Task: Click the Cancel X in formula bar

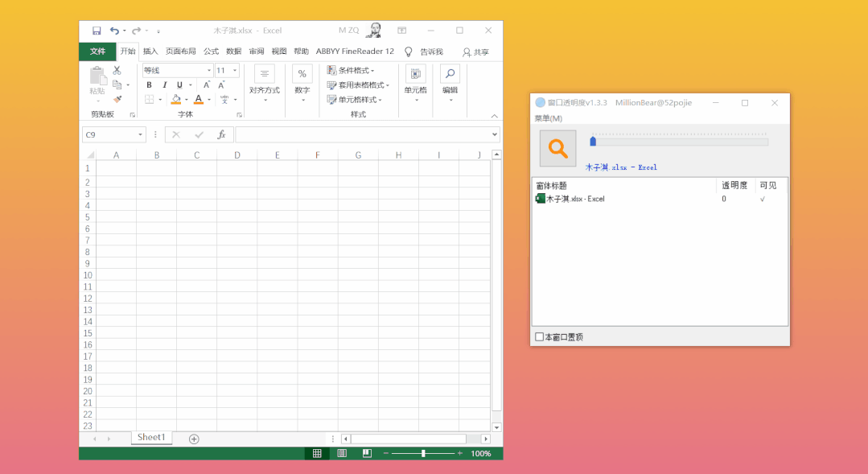Action: point(176,134)
